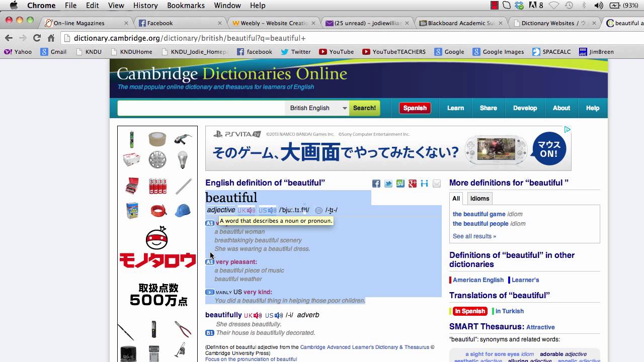Open Chrome menu in menu bar

[x=41, y=6]
